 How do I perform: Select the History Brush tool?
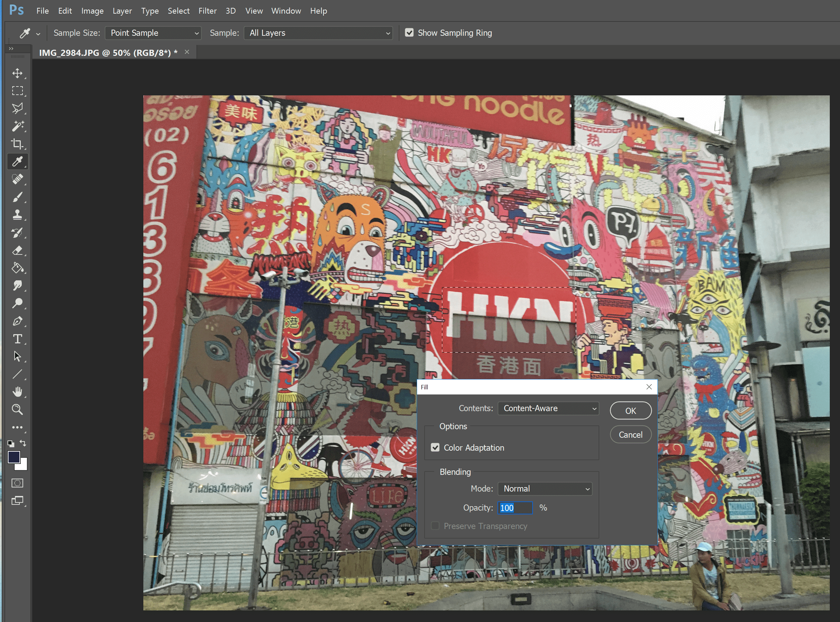click(17, 233)
